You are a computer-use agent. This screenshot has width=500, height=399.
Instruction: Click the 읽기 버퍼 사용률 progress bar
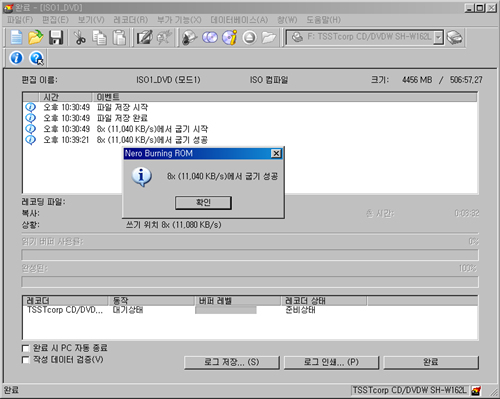coord(250,255)
